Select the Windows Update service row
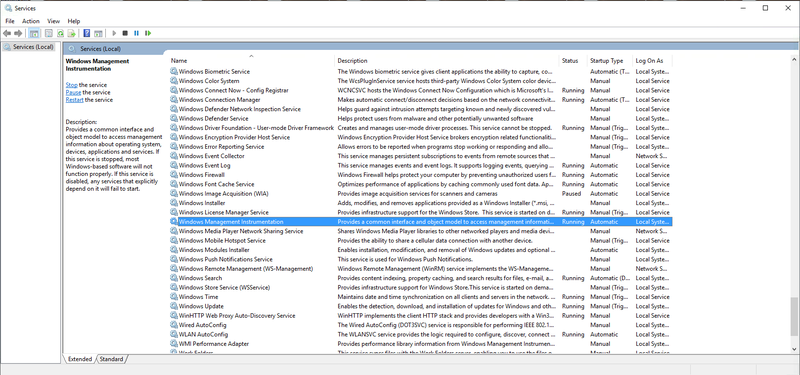Image resolution: width=800 pixels, height=375 pixels. pos(420,306)
